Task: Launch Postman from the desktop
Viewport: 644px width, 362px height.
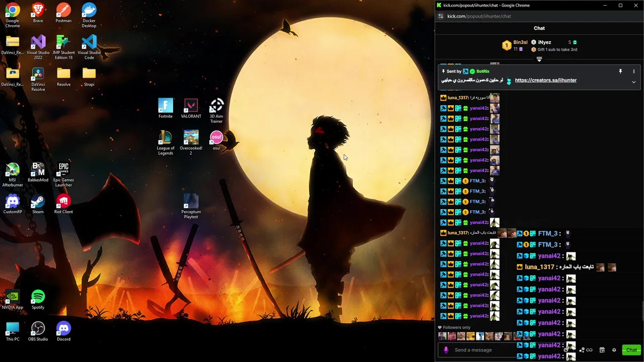Action: point(63,13)
